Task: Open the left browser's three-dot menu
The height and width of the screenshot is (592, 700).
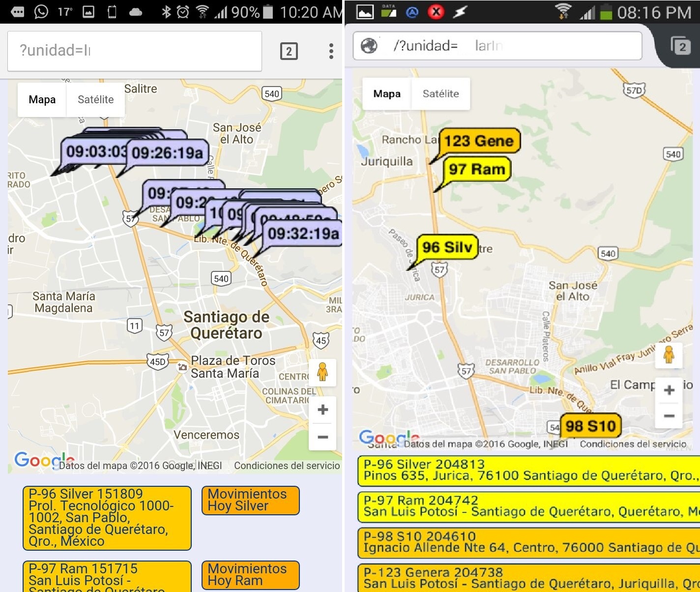Action: pyautogui.click(x=331, y=51)
